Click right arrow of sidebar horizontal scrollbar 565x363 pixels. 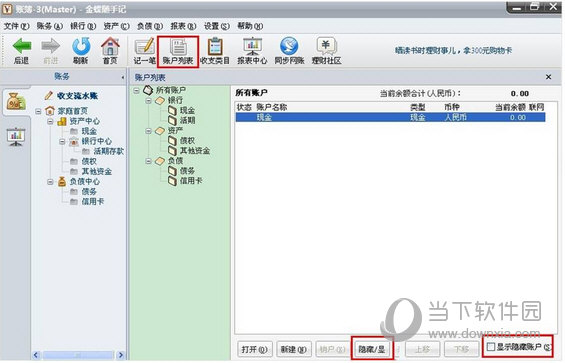point(121,355)
